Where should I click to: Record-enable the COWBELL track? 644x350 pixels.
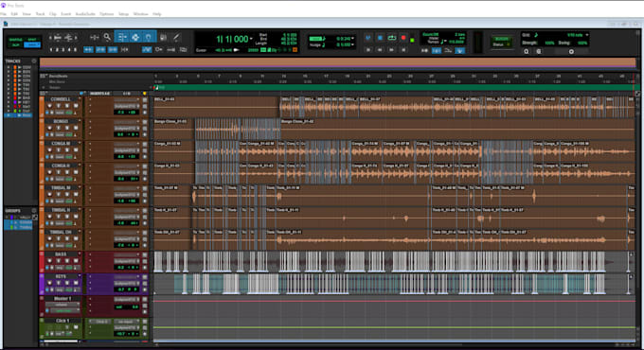49,106
